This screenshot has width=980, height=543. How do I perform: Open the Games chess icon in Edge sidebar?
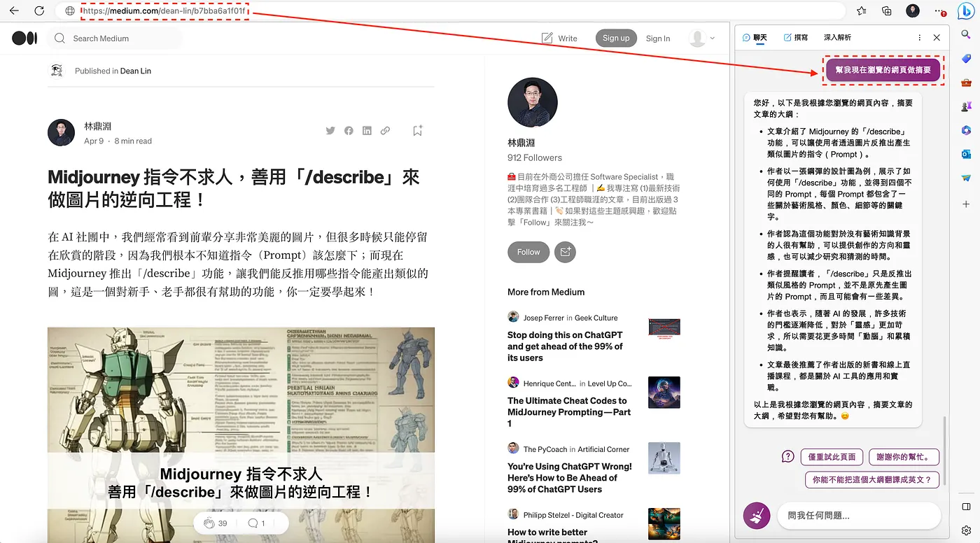(x=967, y=106)
